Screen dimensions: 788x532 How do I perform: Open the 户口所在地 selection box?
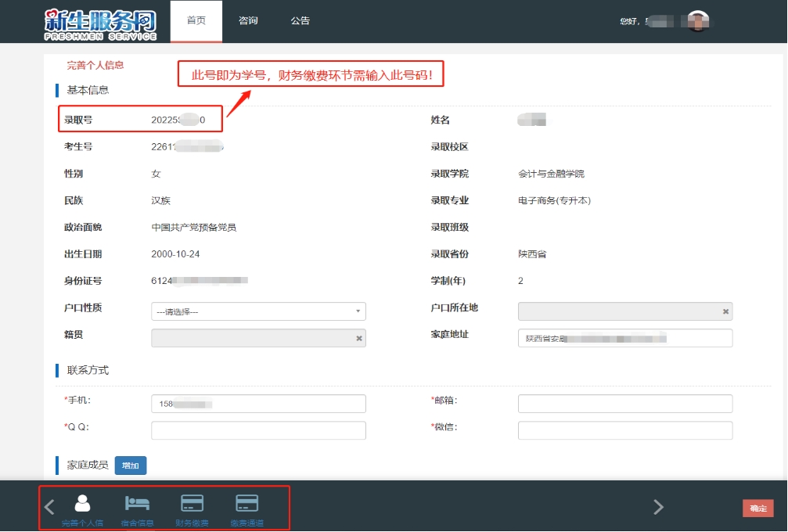coord(618,311)
